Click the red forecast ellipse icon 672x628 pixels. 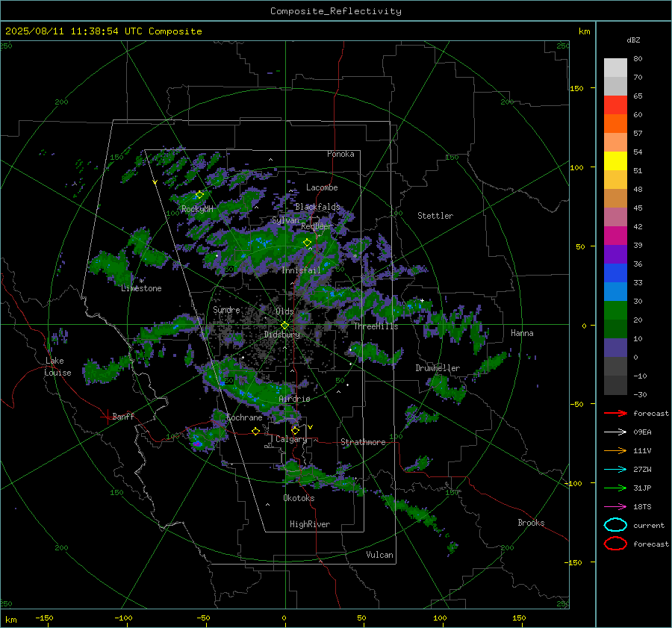[x=615, y=544]
